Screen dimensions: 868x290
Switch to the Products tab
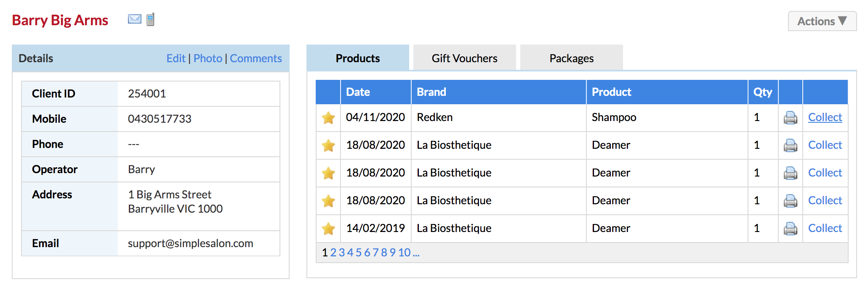pos(358,58)
